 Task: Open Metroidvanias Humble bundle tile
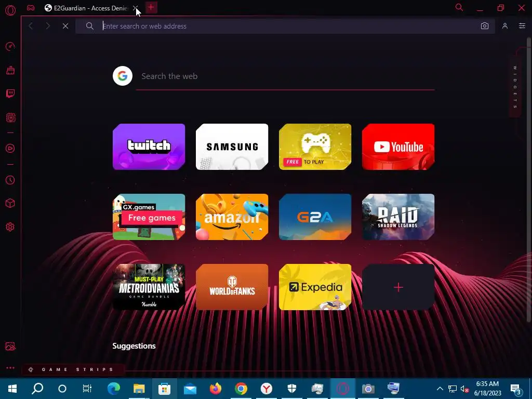pos(149,287)
